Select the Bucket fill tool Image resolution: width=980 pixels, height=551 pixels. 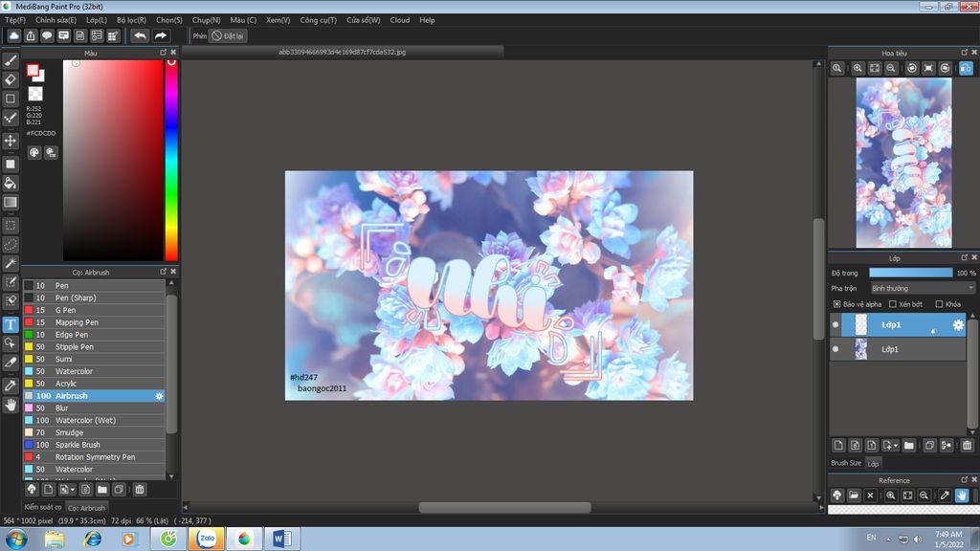(x=11, y=183)
